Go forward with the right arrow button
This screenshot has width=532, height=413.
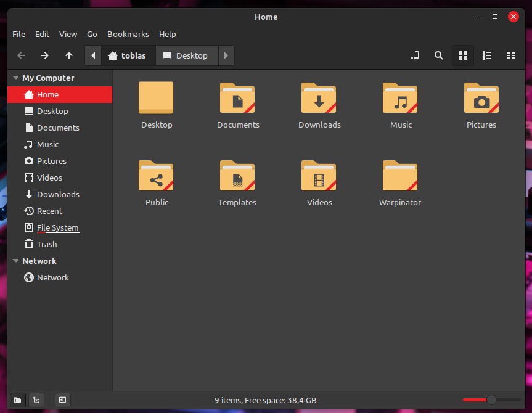coord(45,55)
